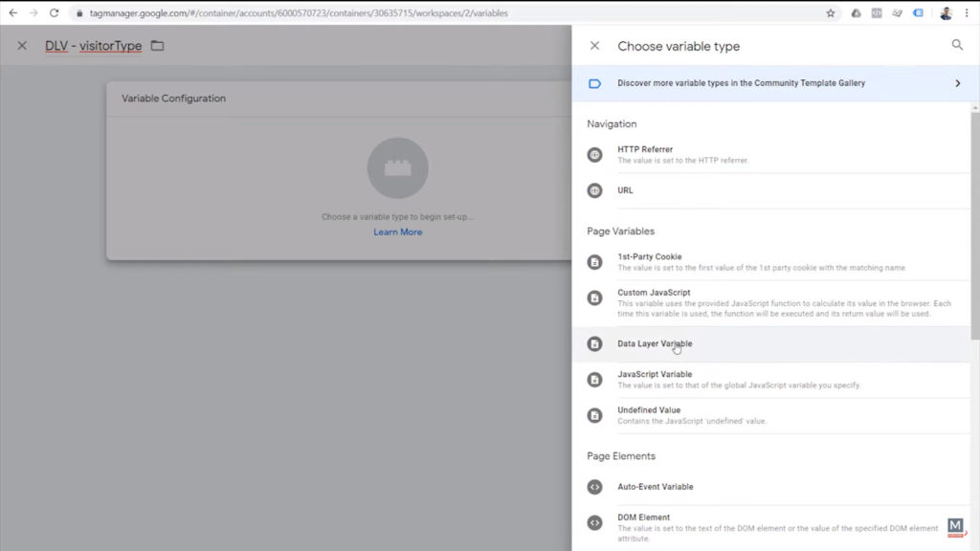Click the browser reload button

tap(54, 13)
